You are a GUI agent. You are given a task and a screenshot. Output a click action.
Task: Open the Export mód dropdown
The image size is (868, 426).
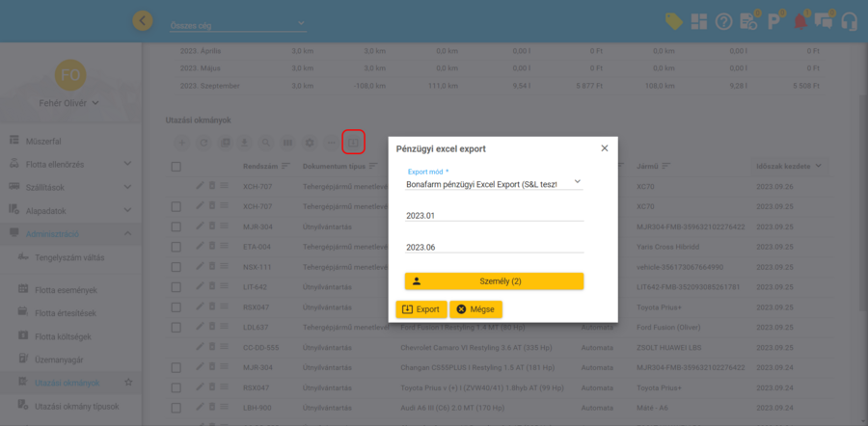click(x=494, y=181)
